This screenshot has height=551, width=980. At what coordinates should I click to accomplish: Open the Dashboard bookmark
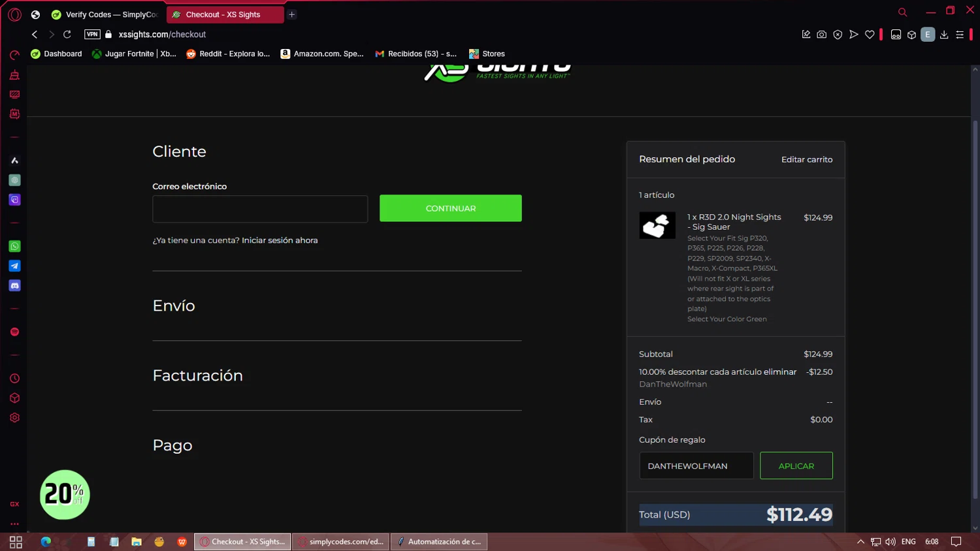[56, 54]
